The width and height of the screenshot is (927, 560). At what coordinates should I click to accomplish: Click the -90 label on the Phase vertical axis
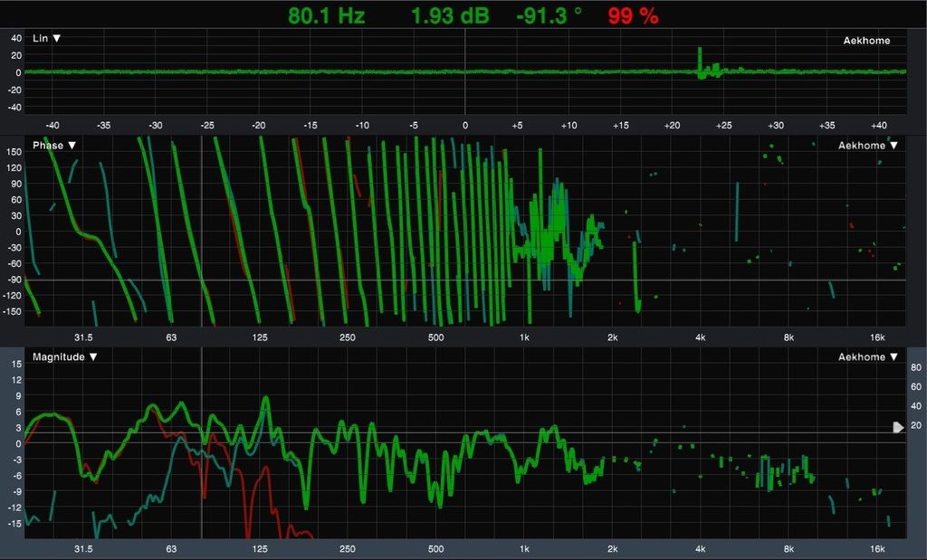pyautogui.click(x=13, y=280)
